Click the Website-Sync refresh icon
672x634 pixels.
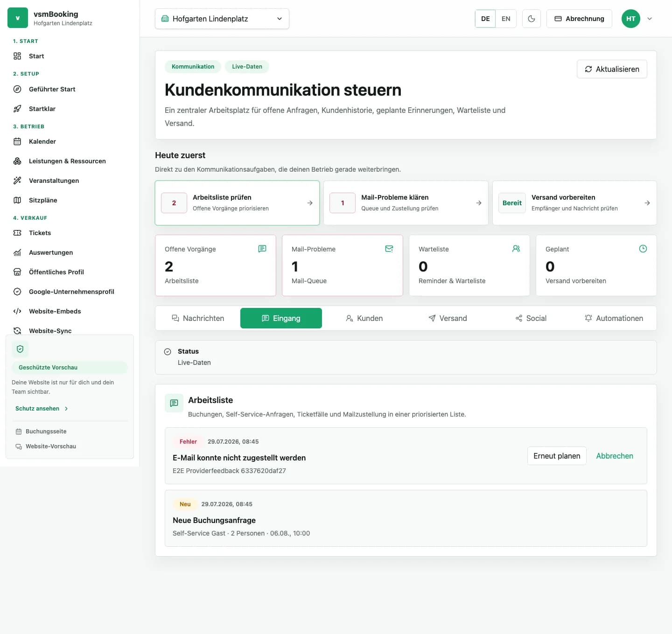click(17, 331)
